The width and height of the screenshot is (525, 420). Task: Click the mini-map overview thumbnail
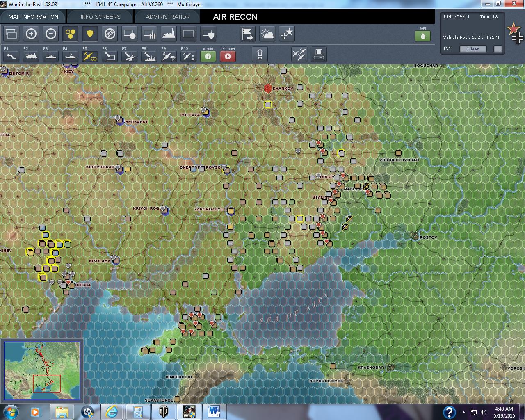(42, 369)
